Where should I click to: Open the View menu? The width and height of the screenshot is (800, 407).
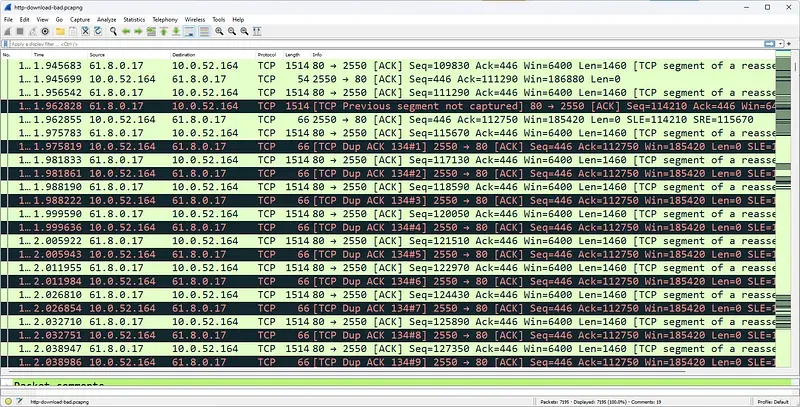(x=43, y=19)
